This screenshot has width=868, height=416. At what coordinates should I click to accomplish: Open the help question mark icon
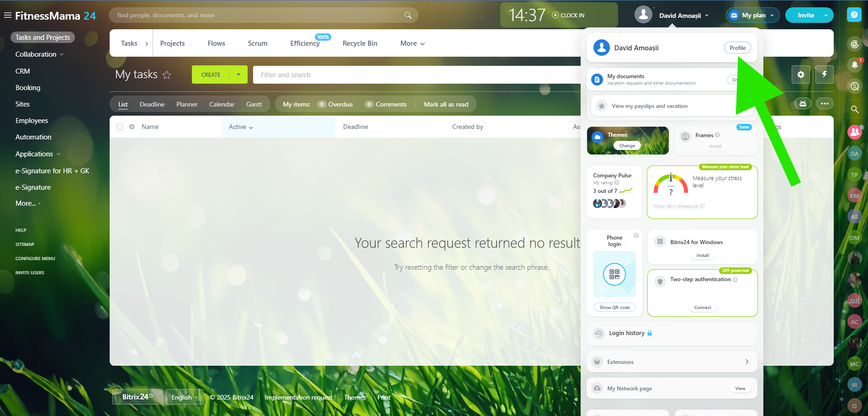pyautogui.click(x=853, y=15)
